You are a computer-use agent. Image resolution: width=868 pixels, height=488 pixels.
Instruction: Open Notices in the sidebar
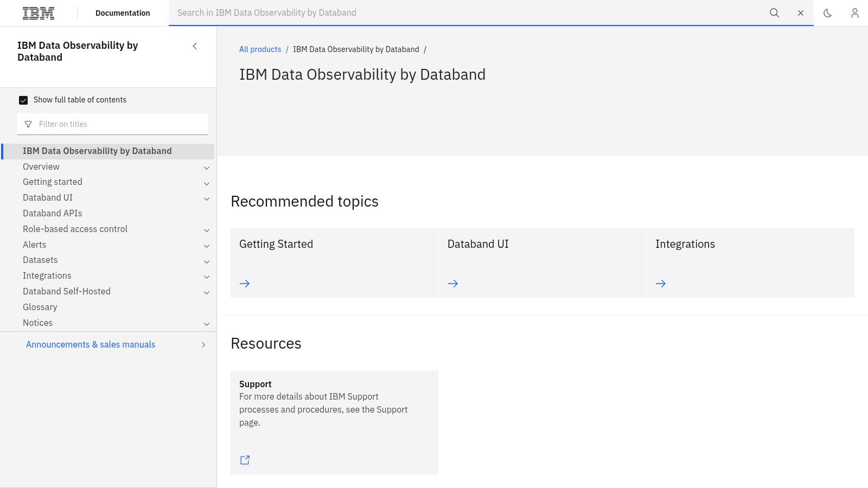coord(38,323)
